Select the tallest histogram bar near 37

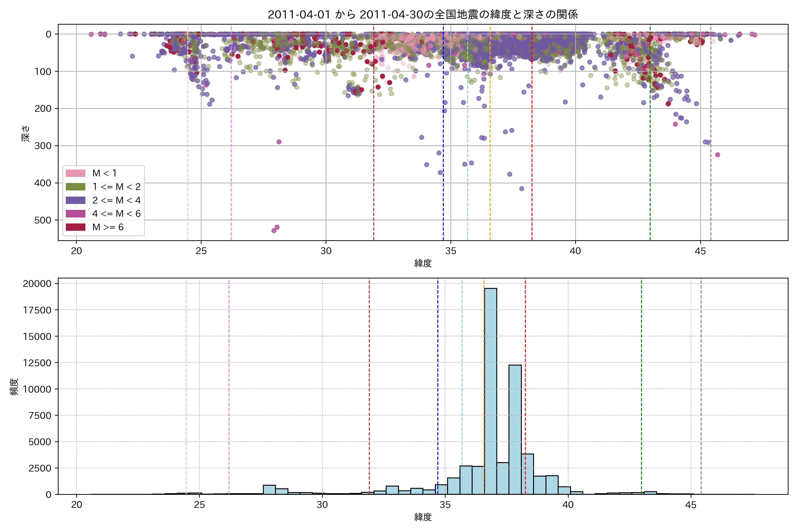[x=491, y=390]
